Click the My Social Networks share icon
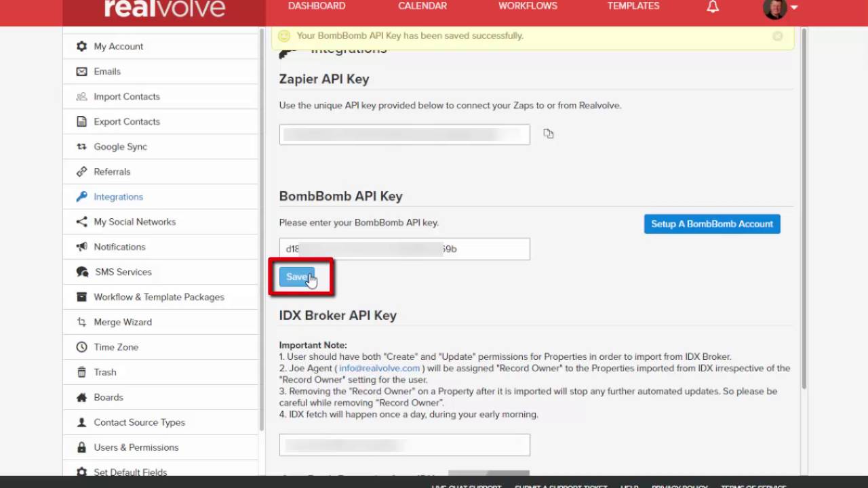The height and width of the screenshot is (488, 868). click(x=81, y=222)
